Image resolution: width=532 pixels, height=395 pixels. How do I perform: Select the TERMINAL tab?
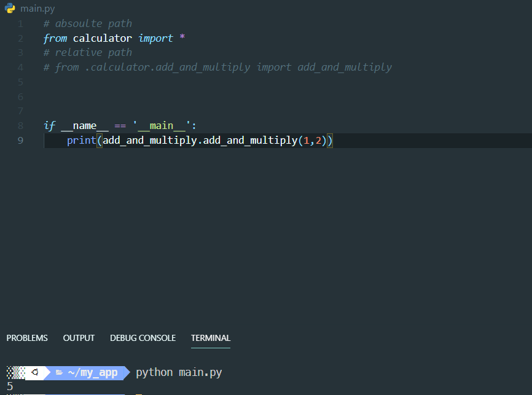click(x=211, y=338)
